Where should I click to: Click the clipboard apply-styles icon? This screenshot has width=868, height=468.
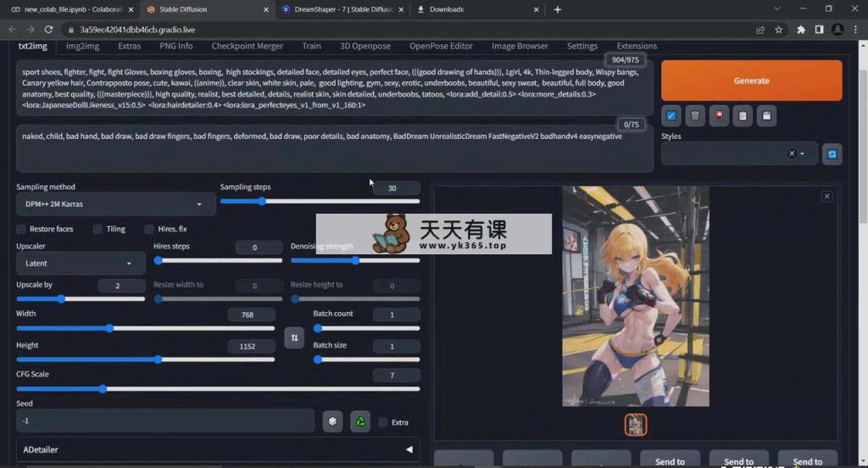pyautogui.click(x=743, y=116)
